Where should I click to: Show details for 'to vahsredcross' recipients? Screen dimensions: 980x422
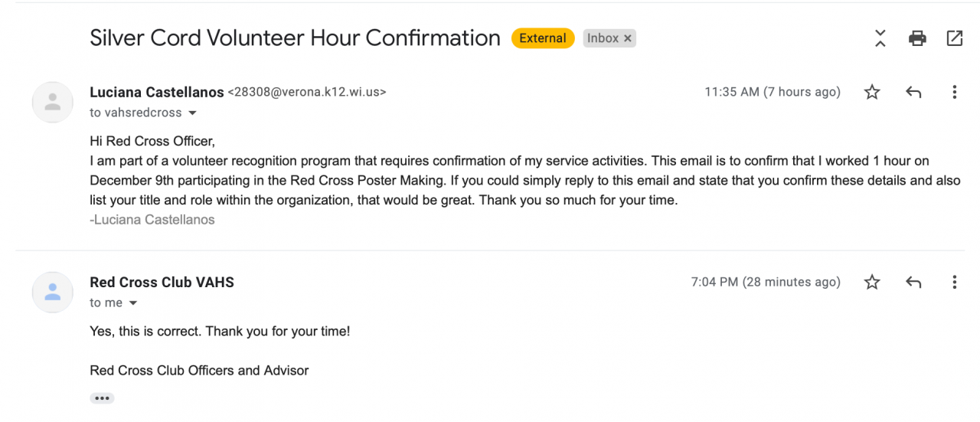coord(192,113)
